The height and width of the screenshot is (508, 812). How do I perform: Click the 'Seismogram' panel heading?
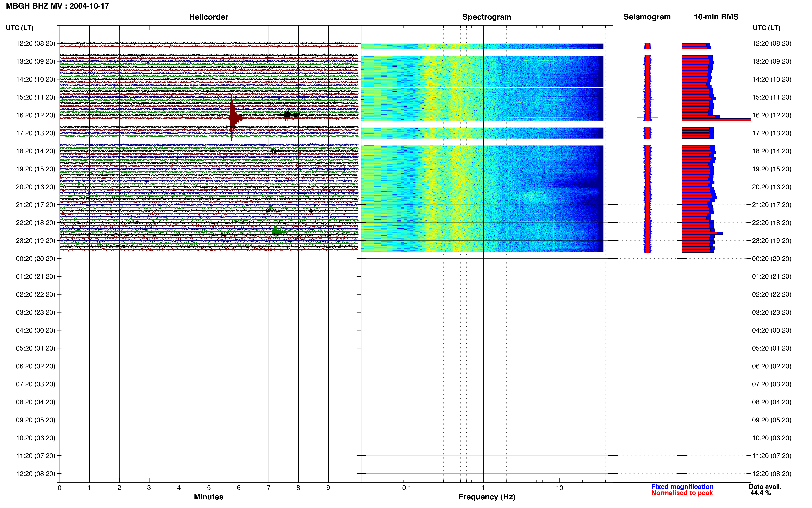647,17
